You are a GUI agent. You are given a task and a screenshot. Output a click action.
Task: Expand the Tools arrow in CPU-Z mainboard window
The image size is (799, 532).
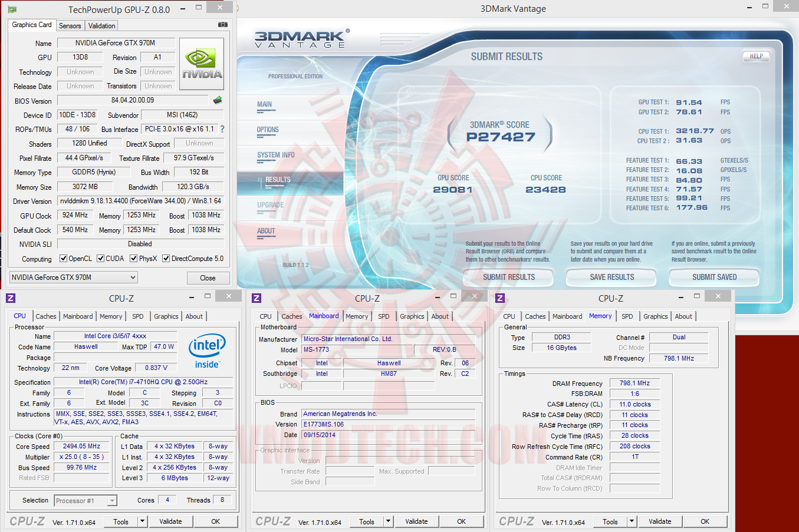pos(388,521)
